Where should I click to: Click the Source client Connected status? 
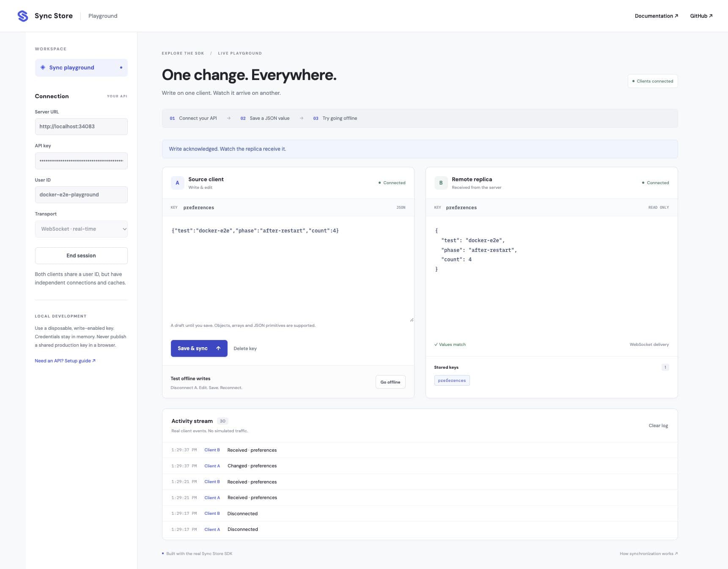click(392, 183)
